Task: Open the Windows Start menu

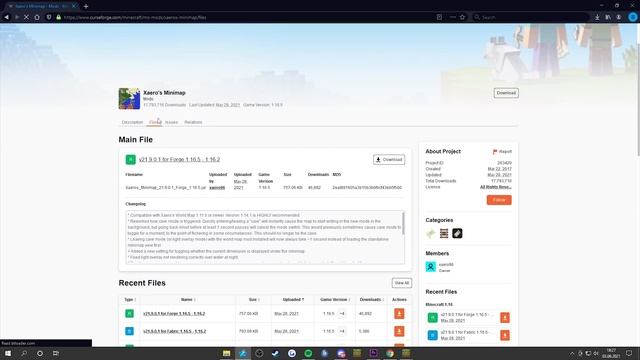Action: (x=8, y=353)
